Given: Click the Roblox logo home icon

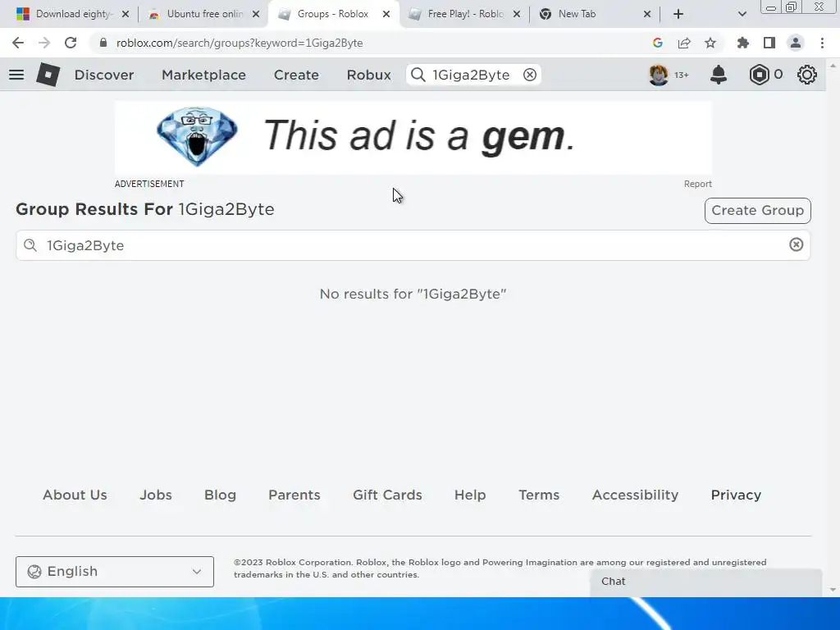Looking at the screenshot, I should coord(48,75).
